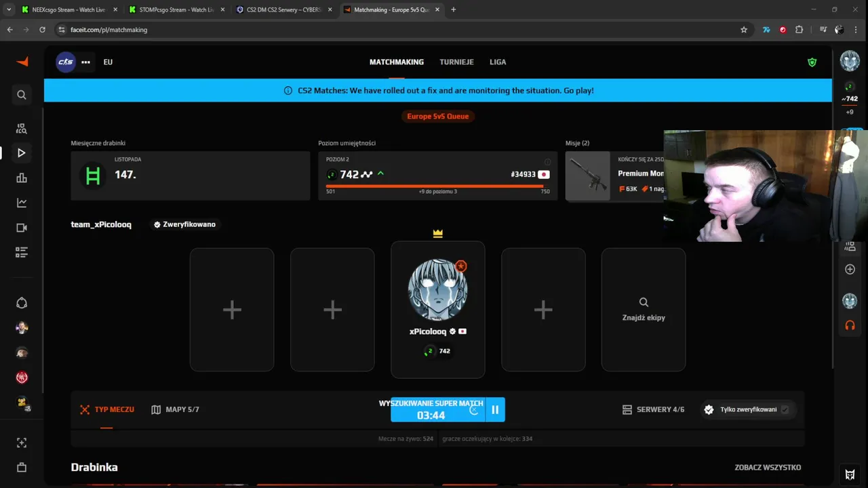Viewport: 868px width, 488px height.
Task: Open the video camera sidebar icon
Action: [22, 228]
